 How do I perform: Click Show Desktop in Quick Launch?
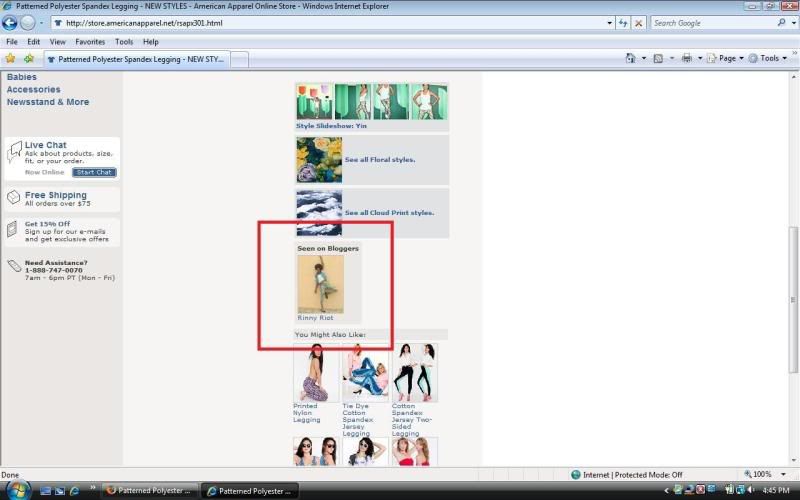pyautogui.click(x=45, y=491)
